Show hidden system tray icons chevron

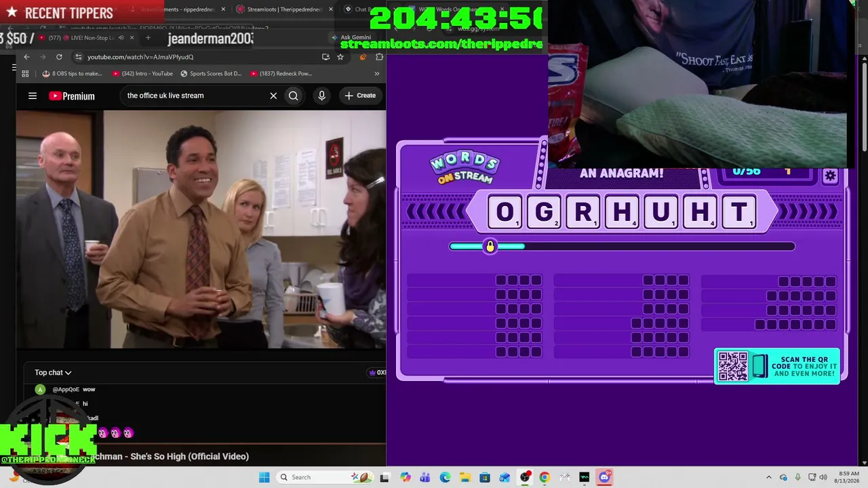pos(768,477)
